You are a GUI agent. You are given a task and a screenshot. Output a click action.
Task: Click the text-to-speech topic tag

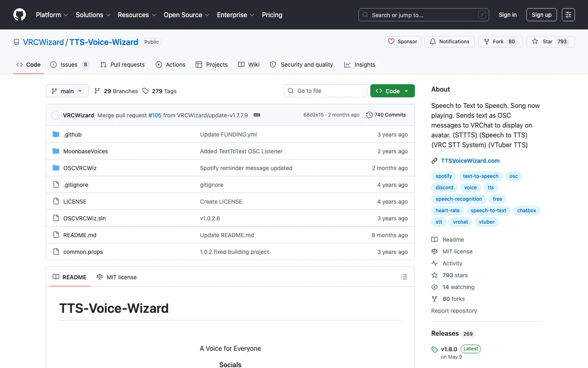pyautogui.click(x=481, y=176)
